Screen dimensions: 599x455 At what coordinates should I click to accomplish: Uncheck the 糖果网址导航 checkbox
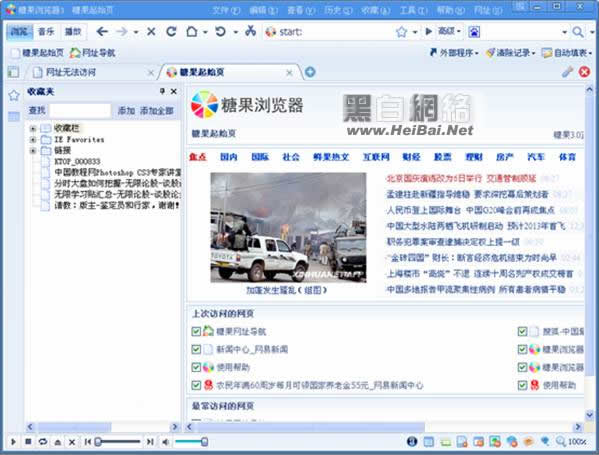click(x=196, y=331)
